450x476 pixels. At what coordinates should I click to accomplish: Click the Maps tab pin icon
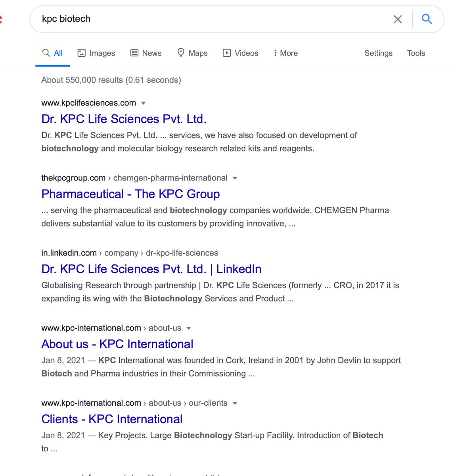181,52
